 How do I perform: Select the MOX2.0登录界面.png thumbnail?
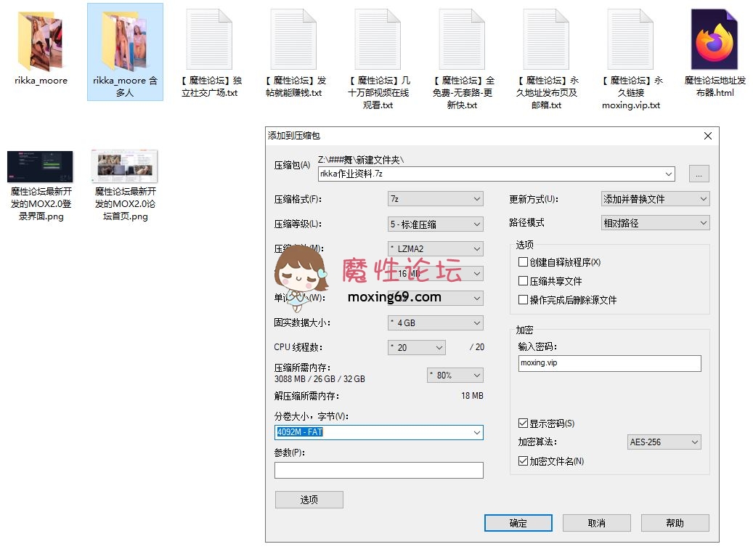41,166
